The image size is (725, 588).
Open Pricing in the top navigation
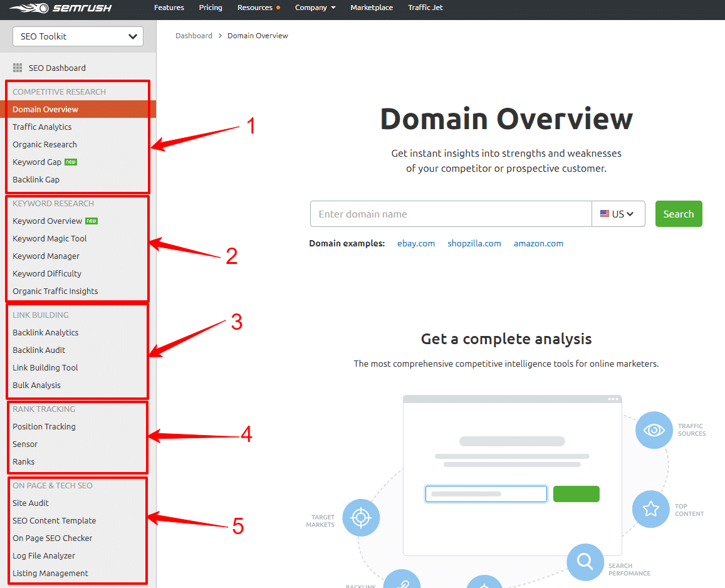pyautogui.click(x=211, y=8)
